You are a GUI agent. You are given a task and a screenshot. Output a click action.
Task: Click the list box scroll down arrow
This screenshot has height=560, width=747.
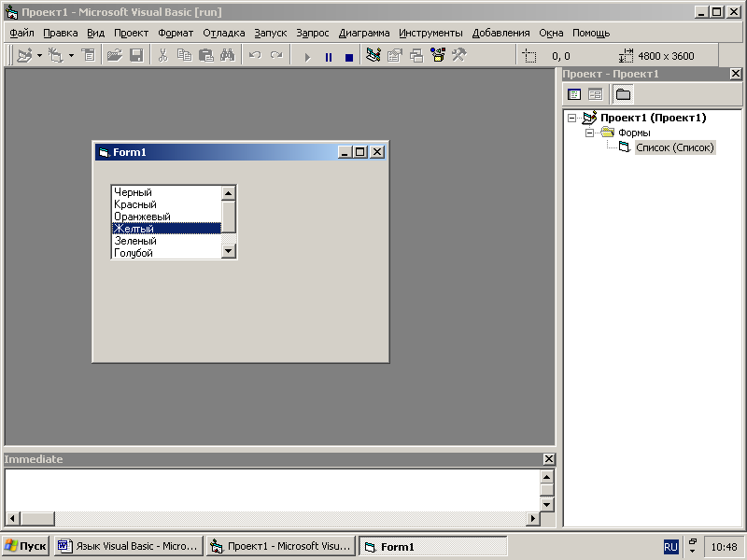tap(228, 251)
